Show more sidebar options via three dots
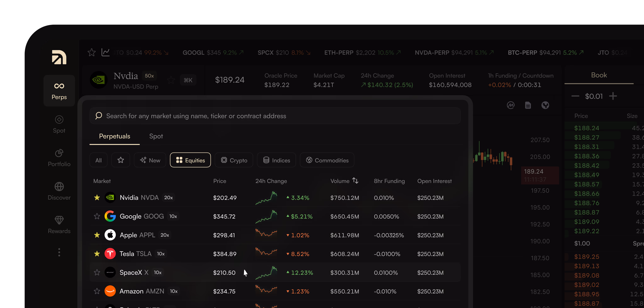 tap(59, 252)
